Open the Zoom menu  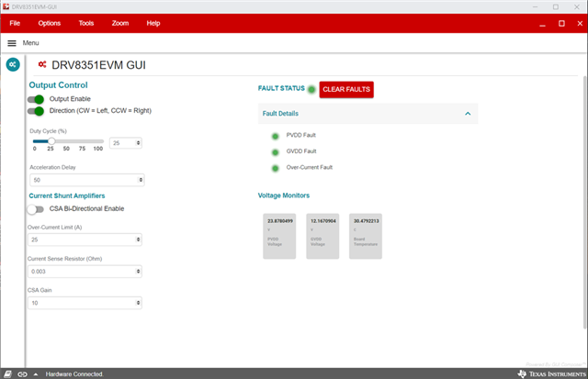pos(120,23)
